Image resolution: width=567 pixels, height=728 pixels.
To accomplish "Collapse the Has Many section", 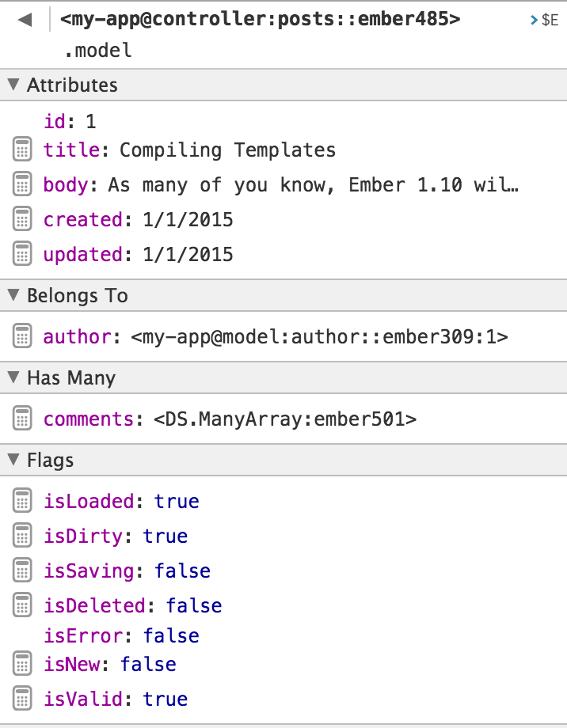I will click(x=13, y=377).
